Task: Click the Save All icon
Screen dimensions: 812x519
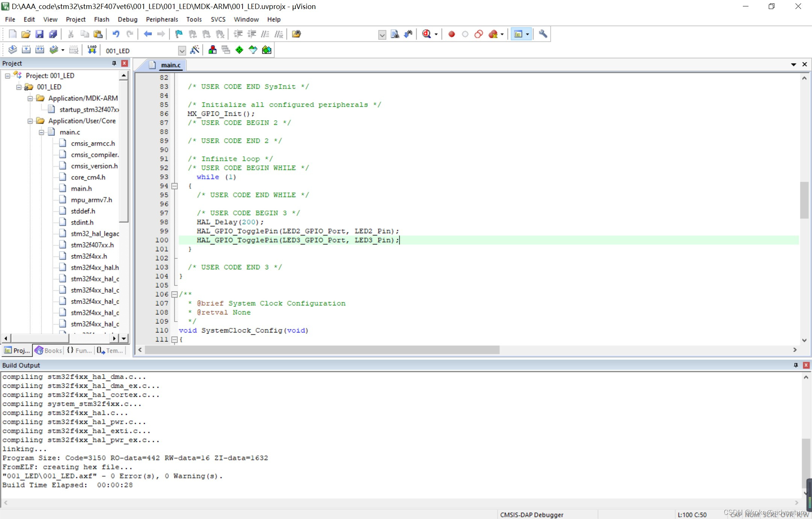Action: (x=53, y=34)
